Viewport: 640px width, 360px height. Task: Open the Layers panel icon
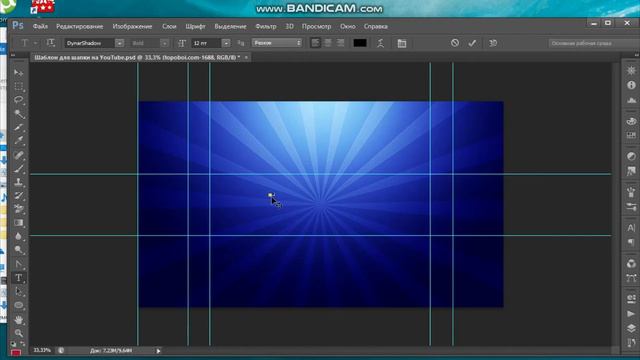pos(631,328)
